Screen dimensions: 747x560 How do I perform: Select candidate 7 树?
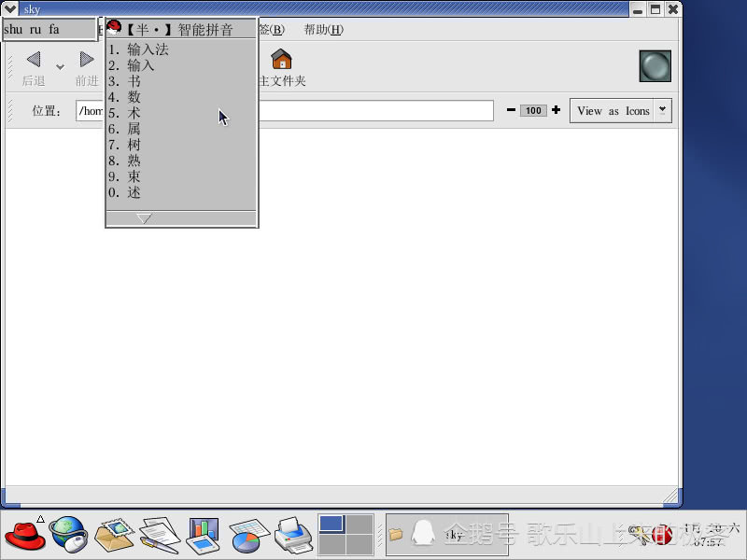[x=124, y=145]
